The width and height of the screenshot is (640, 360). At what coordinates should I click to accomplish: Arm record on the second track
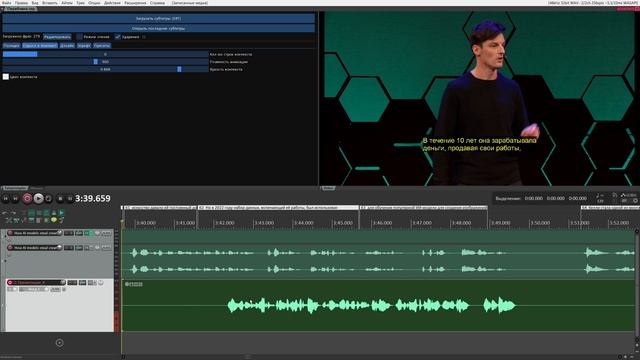(10, 248)
